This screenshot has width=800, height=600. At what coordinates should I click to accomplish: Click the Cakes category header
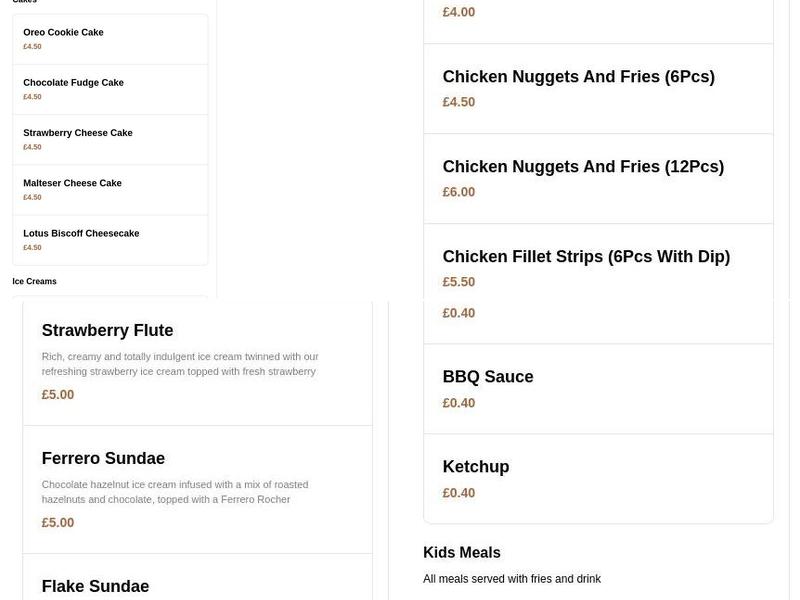pos(25,3)
